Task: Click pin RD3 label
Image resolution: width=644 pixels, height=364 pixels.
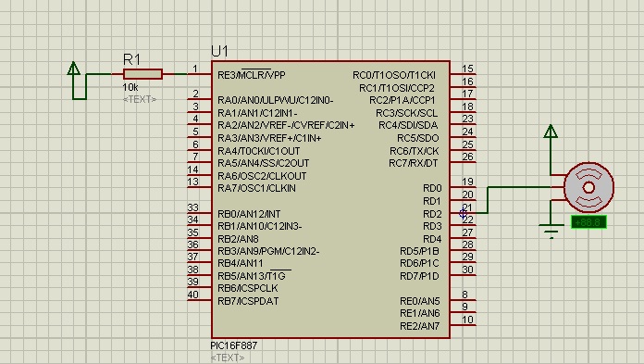Action: pos(432,226)
